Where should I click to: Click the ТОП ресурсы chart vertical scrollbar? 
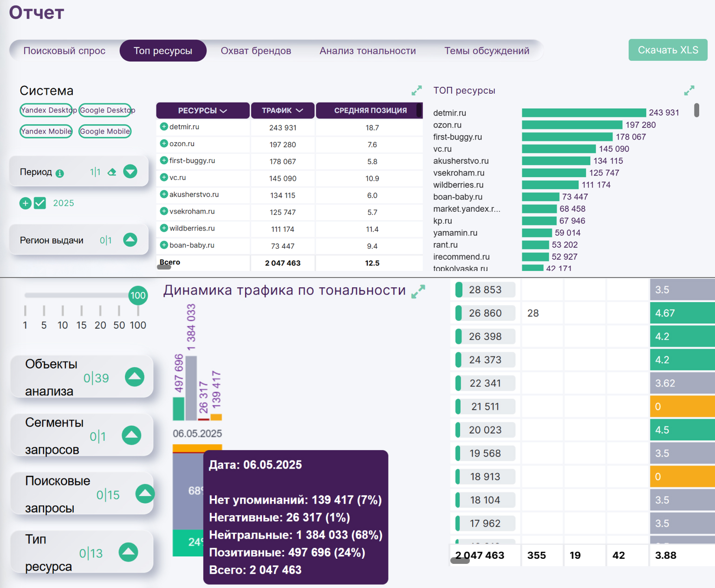tap(696, 110)
